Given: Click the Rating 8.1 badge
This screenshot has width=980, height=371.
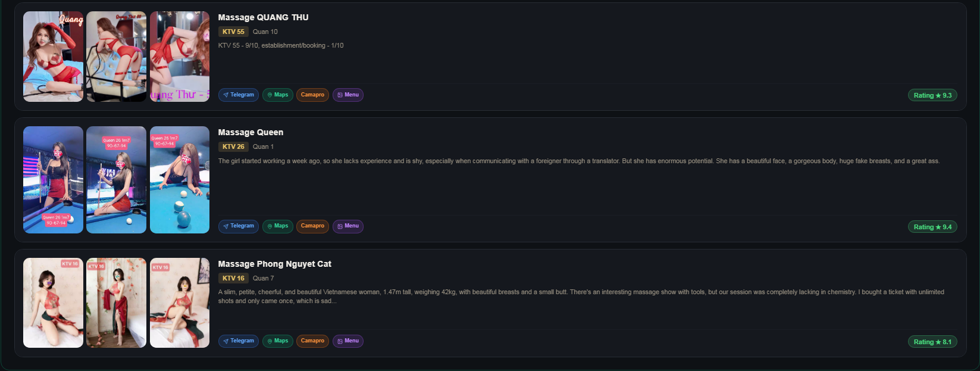Looking at the screenshot, I should click(x=932, y=342).
